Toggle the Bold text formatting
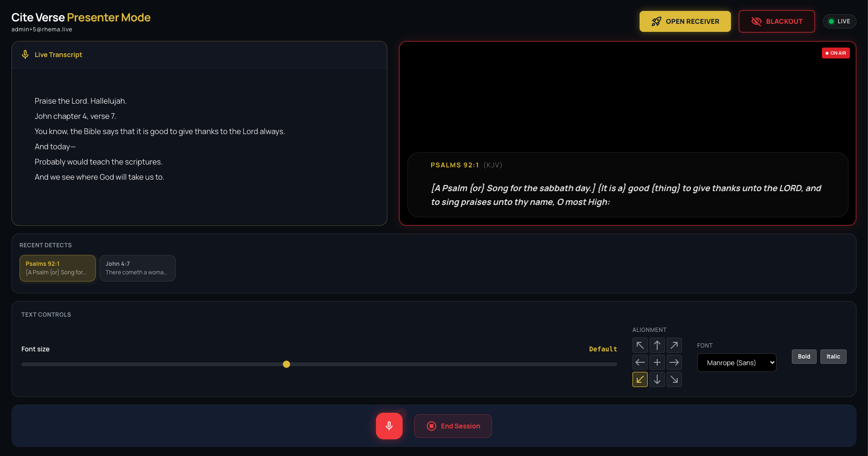868x456 pixels. point(804,356)
